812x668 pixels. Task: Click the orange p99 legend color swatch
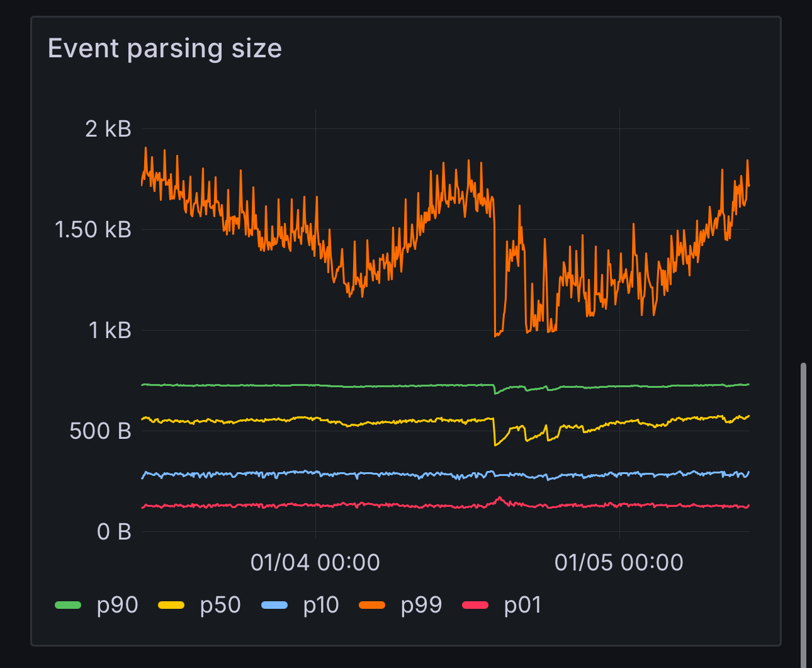tap(372, 605)
